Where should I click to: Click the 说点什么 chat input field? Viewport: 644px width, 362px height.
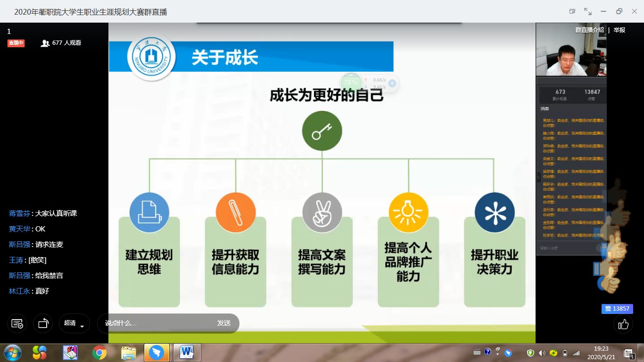click(156, 323)
